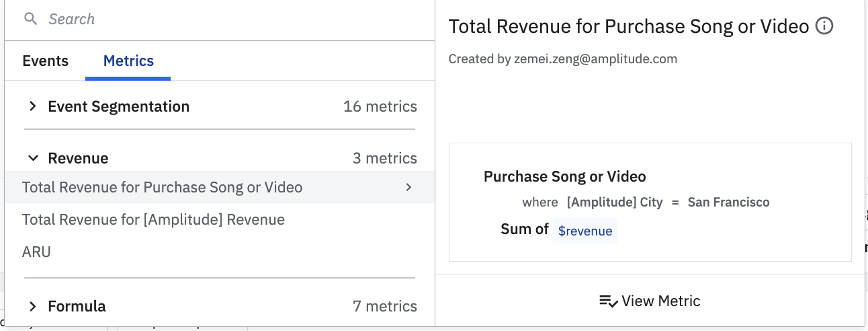Choose Total Revenue for [Amplitude] Revenue metric
868x331 pixels.
click(153, 219)
